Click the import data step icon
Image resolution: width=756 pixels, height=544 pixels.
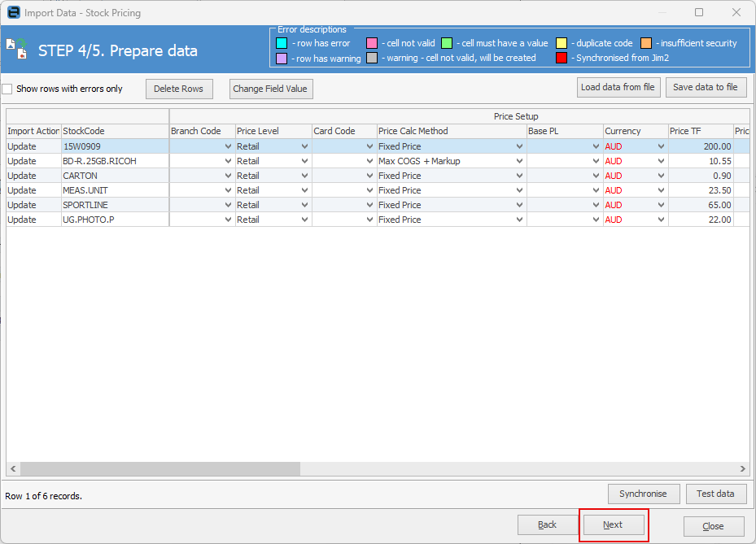click(x=16, y=48)
